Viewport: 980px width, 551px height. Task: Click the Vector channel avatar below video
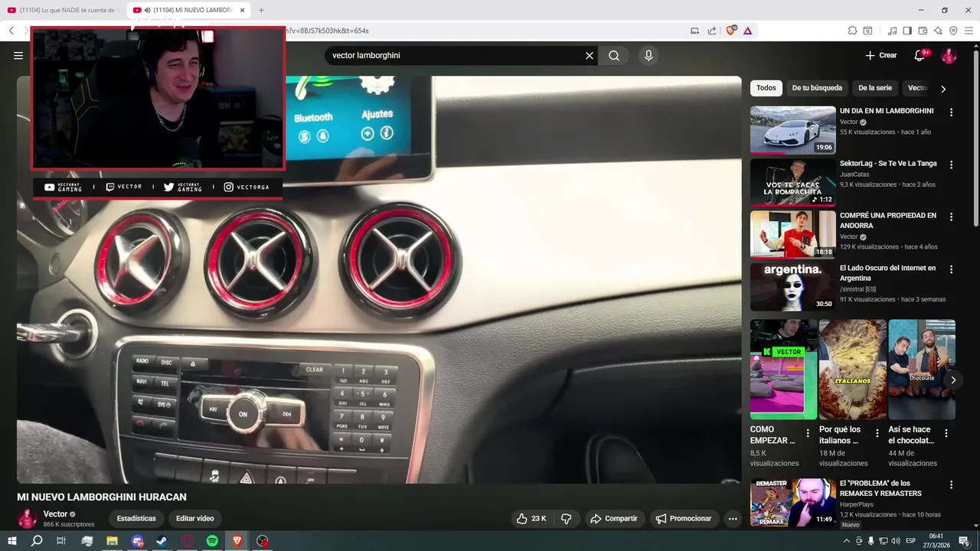click(28, 519)
